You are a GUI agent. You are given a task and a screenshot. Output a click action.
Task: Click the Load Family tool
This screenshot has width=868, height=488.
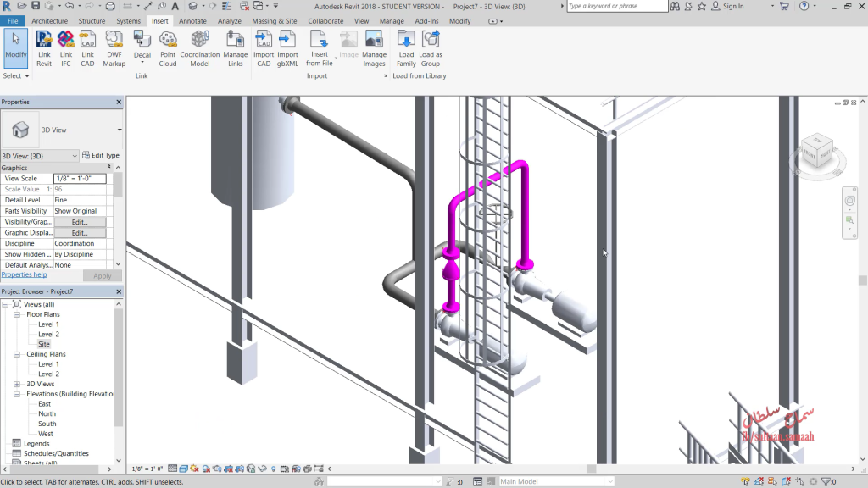point(406,48)
